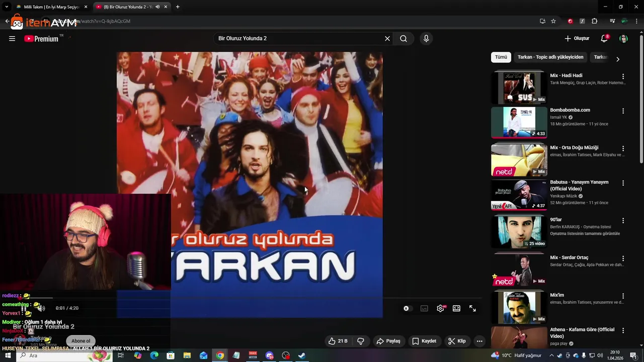Open Bombabomba.com video title
644x362 pixels.
tap(570, 110)
